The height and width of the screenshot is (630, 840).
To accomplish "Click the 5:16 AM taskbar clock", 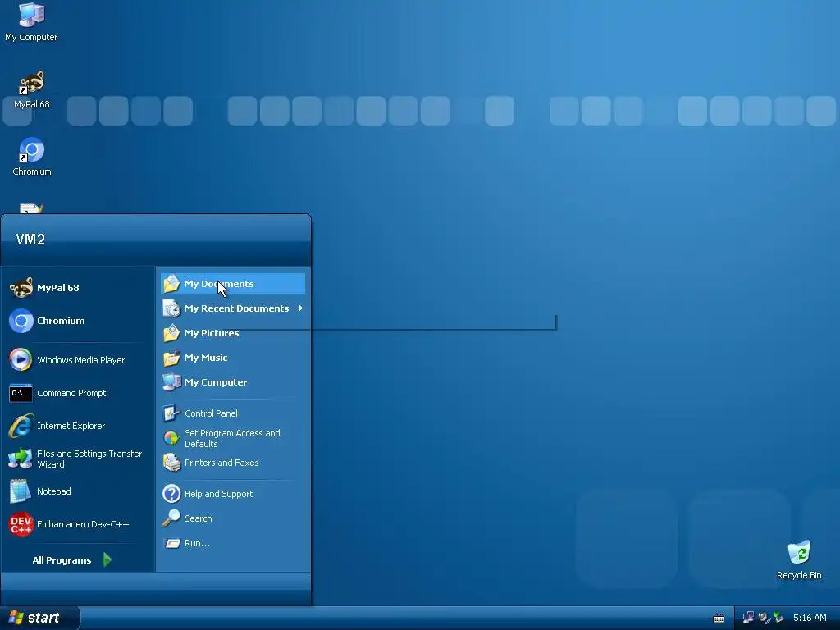I will click(810, 619).
